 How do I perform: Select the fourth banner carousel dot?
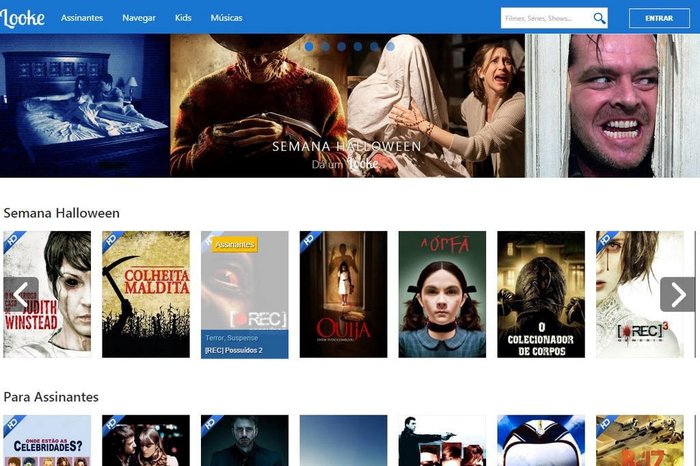(358, 46)
